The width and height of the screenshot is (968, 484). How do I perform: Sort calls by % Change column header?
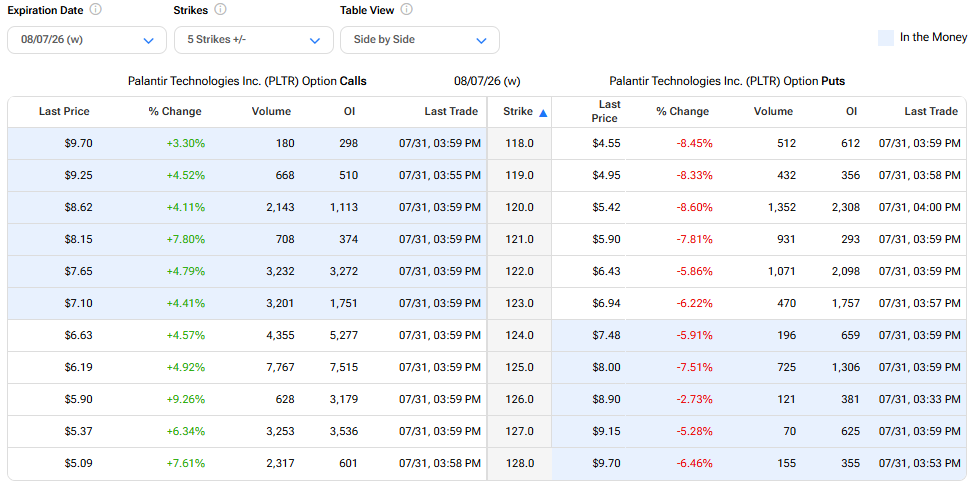click(x=175, y=112)
